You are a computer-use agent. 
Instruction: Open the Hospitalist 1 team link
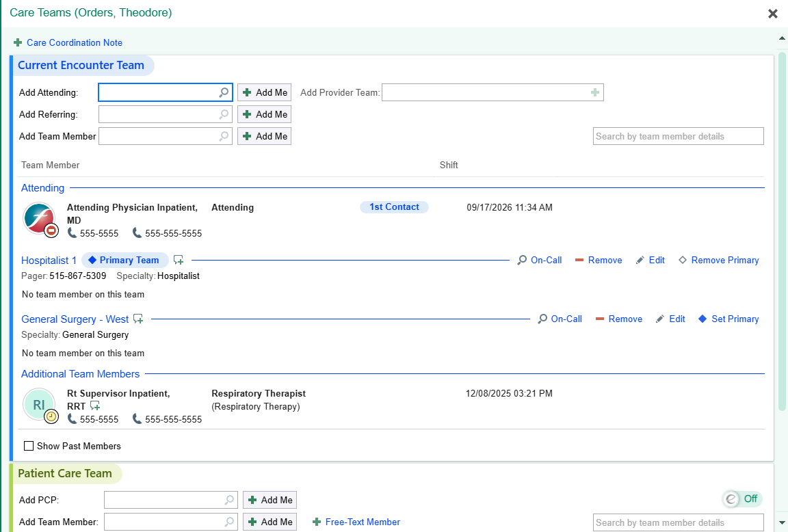(49, 261)
